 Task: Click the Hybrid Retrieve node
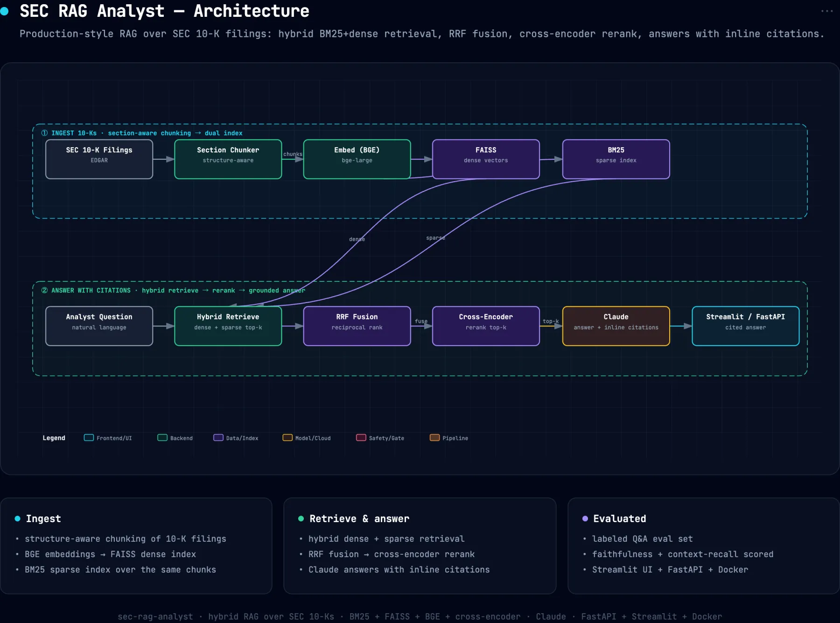pos(228,326)
